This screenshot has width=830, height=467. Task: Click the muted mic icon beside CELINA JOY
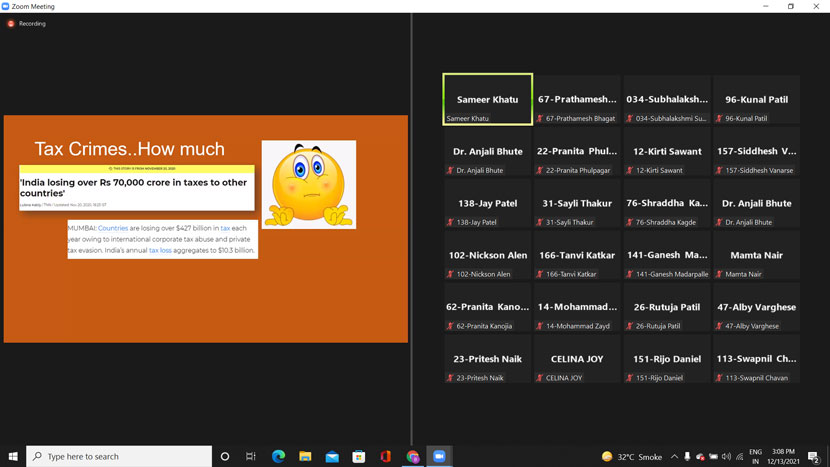point(540,378)
